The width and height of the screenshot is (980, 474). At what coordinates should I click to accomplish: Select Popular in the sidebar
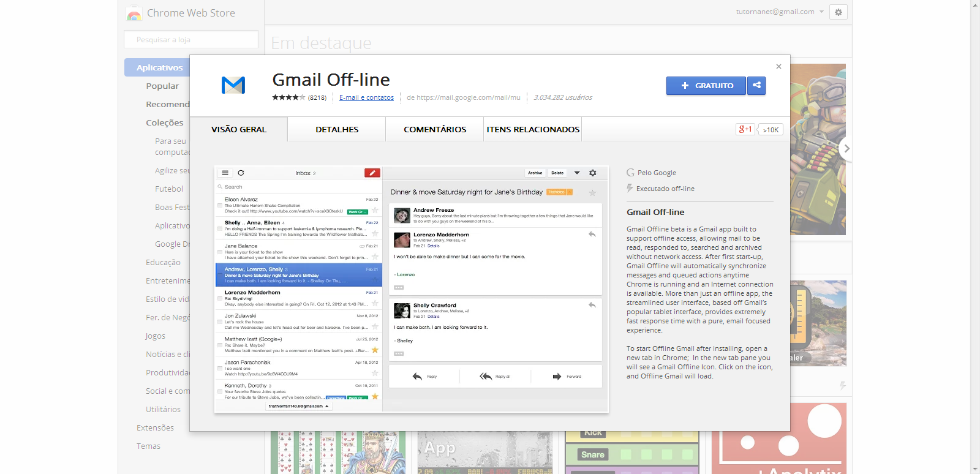(x=162, y=86)
